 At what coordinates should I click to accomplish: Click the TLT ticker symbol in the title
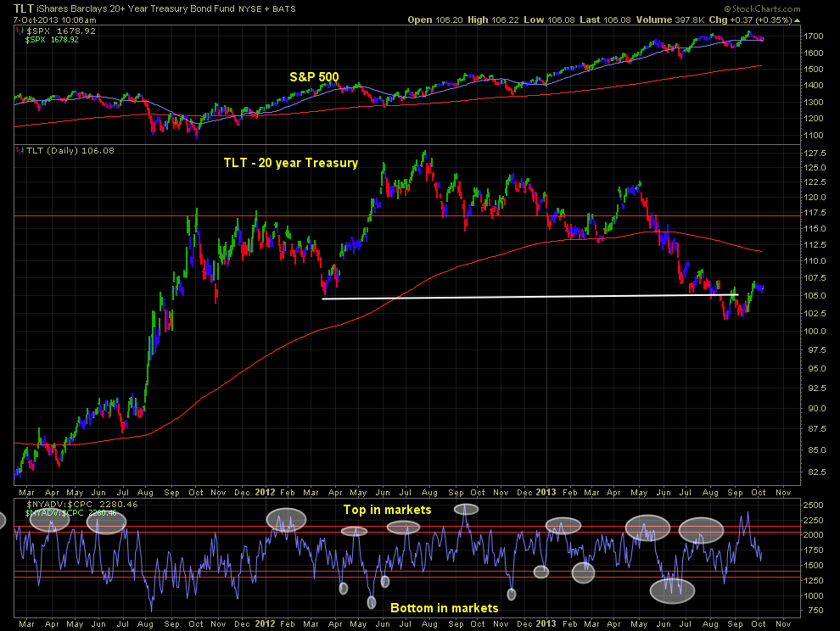pos(24,8)
